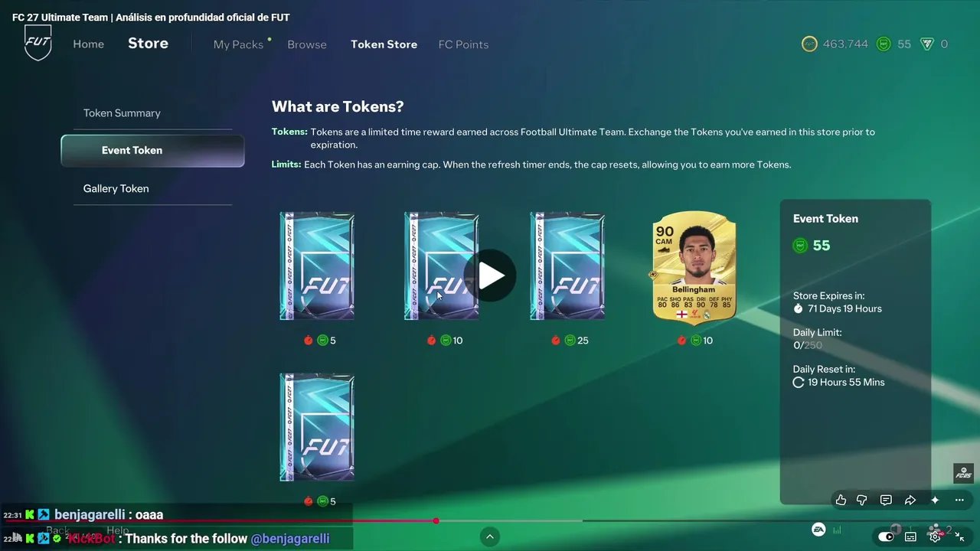Select the pack costing 25 tokens
Image resolution: width=980 pixels, height=551 pixels.
click(567, 266)
